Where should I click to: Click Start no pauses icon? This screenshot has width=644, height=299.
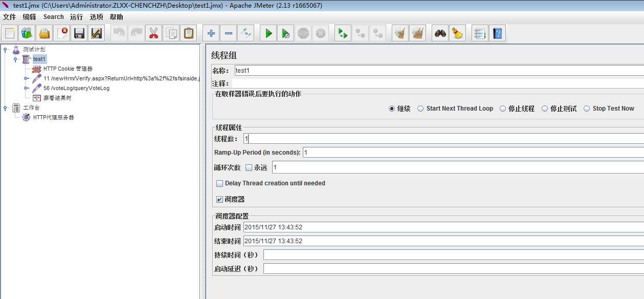click(286, 34)
